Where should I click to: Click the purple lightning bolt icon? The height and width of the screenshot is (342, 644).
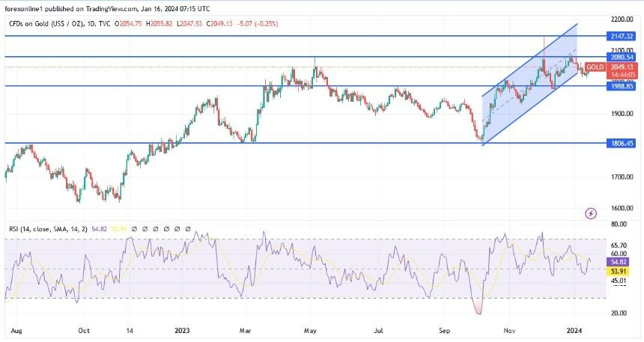[x=591, y=213]
